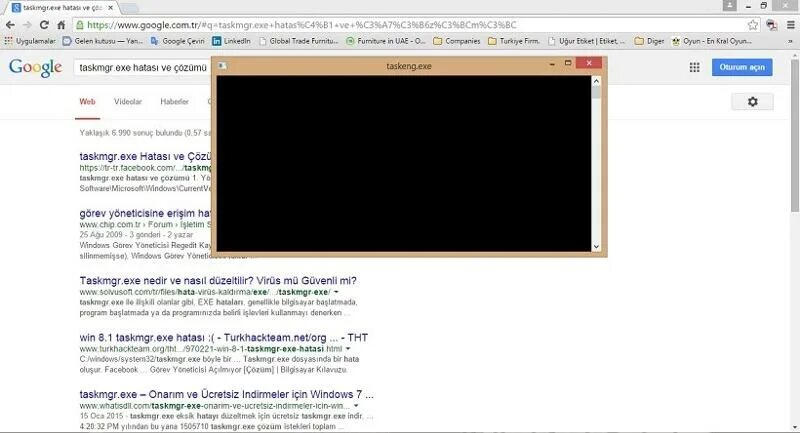Click the extension icon beside the star
The image size is (800, 433).
click(771, 25)
